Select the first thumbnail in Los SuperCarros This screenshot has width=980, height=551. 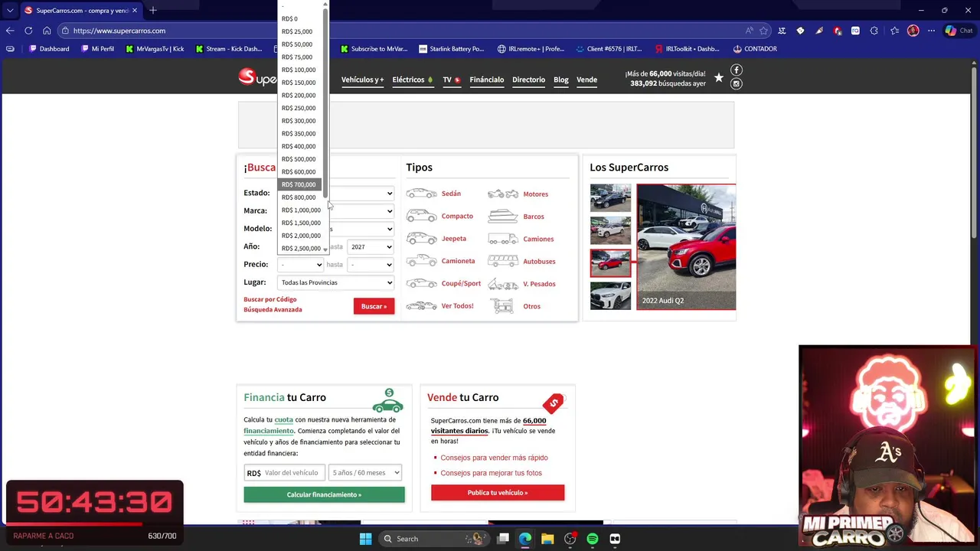610,198
